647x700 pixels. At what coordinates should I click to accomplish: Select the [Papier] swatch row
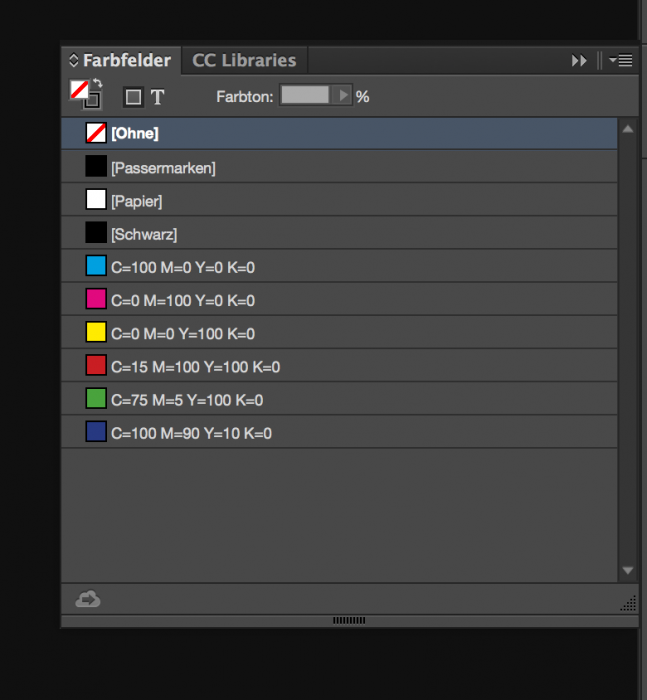click(339, 200)
